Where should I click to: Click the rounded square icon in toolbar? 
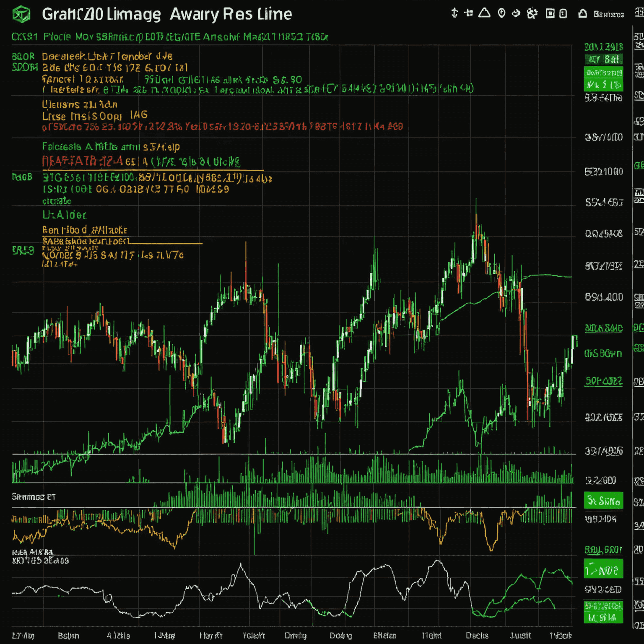pos(563,13)
